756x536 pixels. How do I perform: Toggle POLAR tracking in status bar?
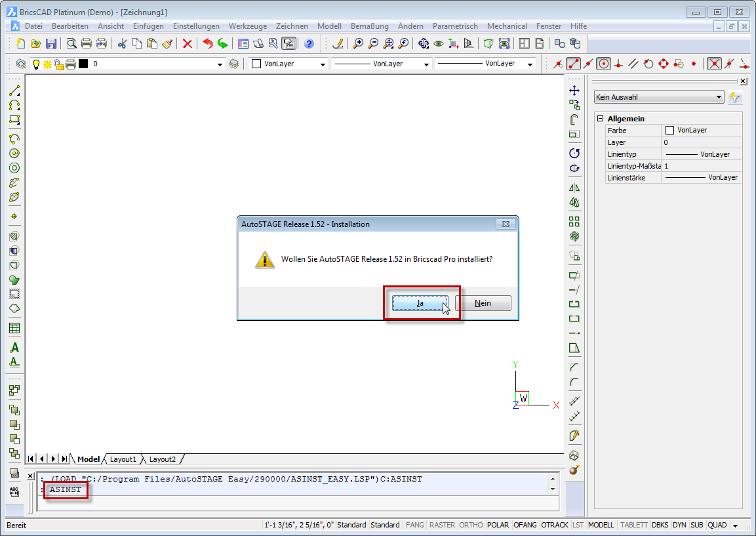pyautogui.click(x=498, y=525)
